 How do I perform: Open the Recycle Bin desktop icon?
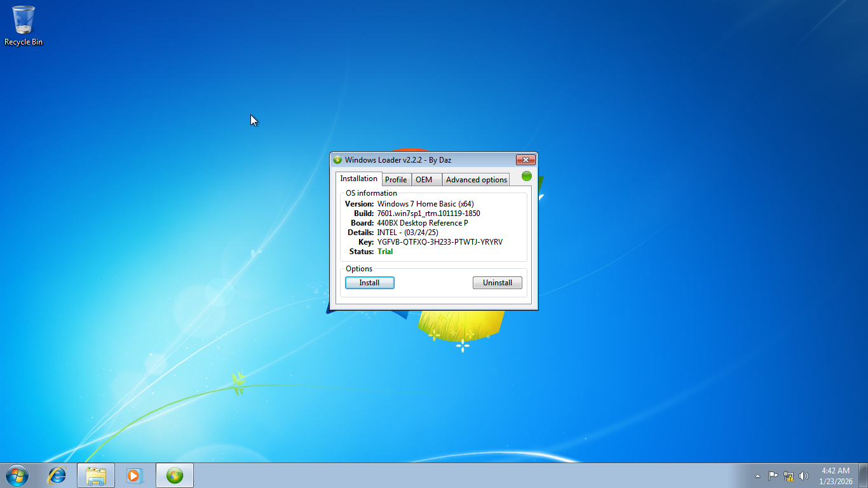point(24,25)
